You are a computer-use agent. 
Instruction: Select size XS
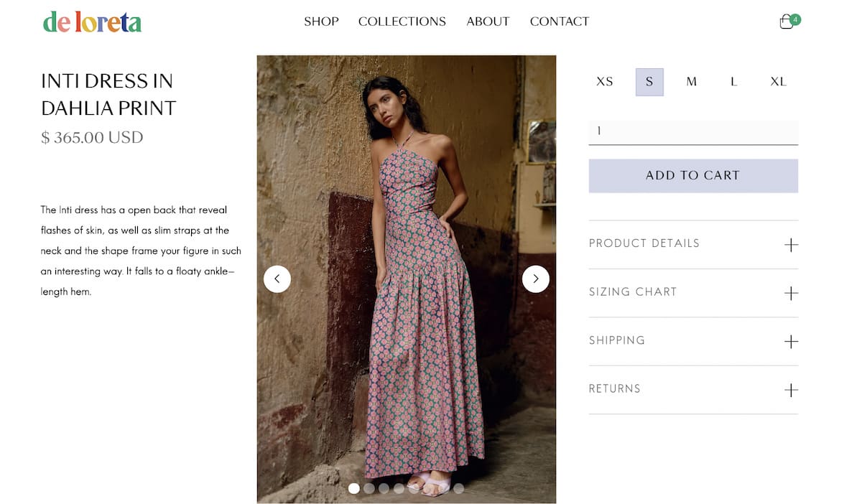click(605, 82)
